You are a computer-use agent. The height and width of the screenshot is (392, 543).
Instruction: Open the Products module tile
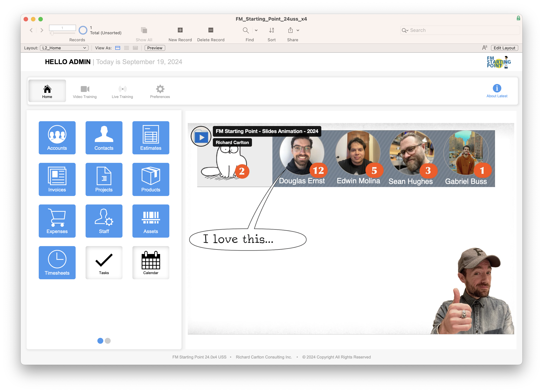151,179
